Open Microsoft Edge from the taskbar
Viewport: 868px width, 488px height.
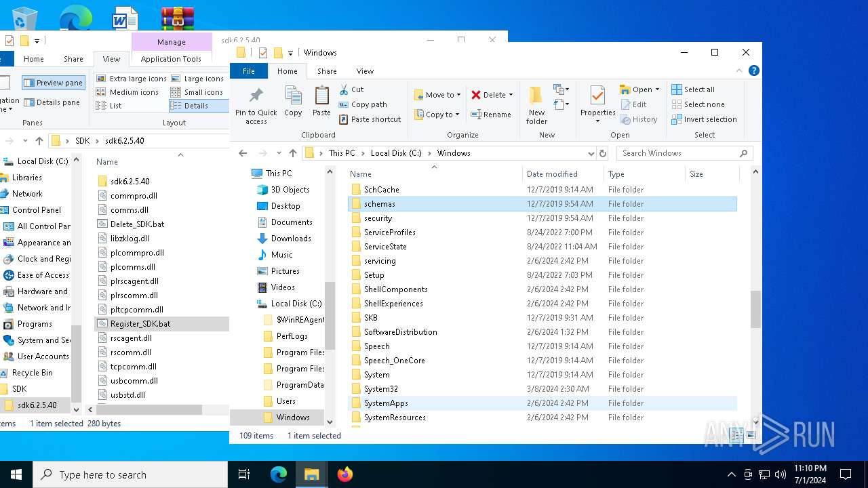click(x=279, y=474)
